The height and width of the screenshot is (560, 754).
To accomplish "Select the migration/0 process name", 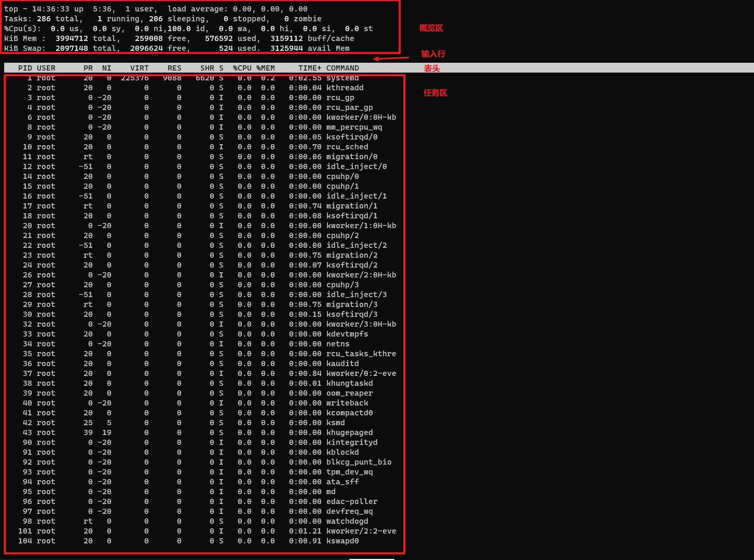I will point(352,157).
